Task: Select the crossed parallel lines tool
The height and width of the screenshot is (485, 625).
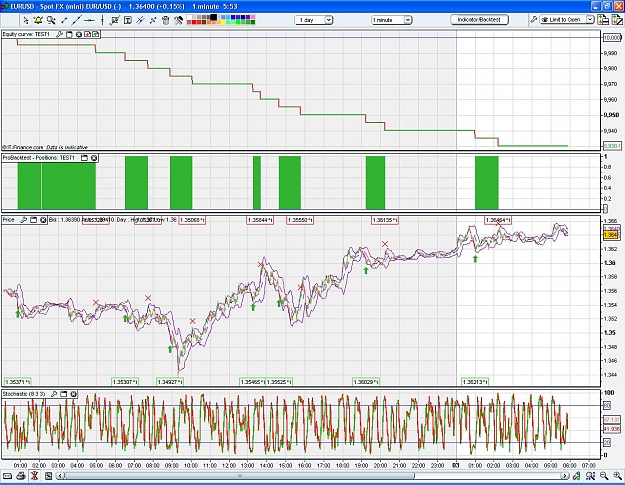Action: click(140, 20)
